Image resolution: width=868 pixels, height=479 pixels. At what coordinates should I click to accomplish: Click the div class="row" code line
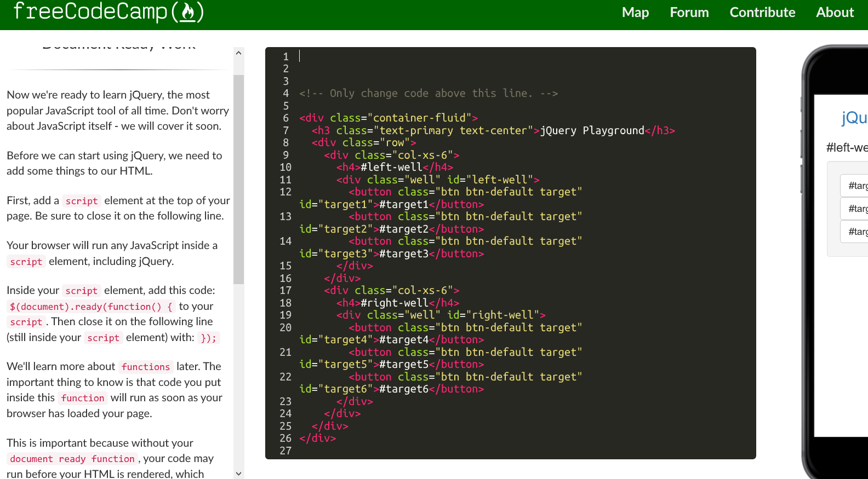coord(364,143)
